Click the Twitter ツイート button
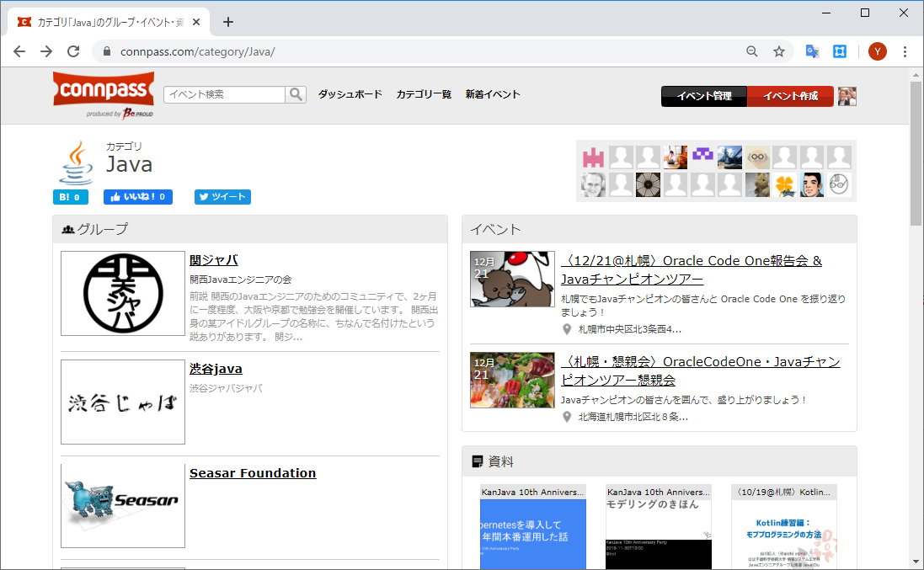Viewport: 924px width, 570px height. [x=222, y=197]
